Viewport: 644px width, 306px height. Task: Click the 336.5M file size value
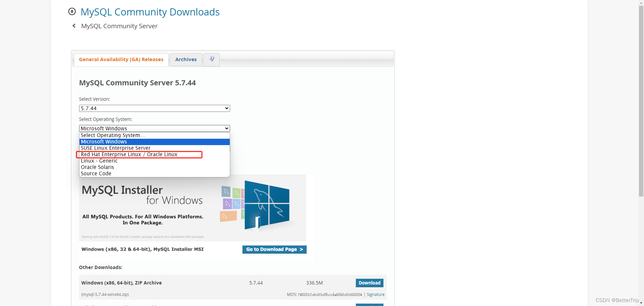pos(314,283)
